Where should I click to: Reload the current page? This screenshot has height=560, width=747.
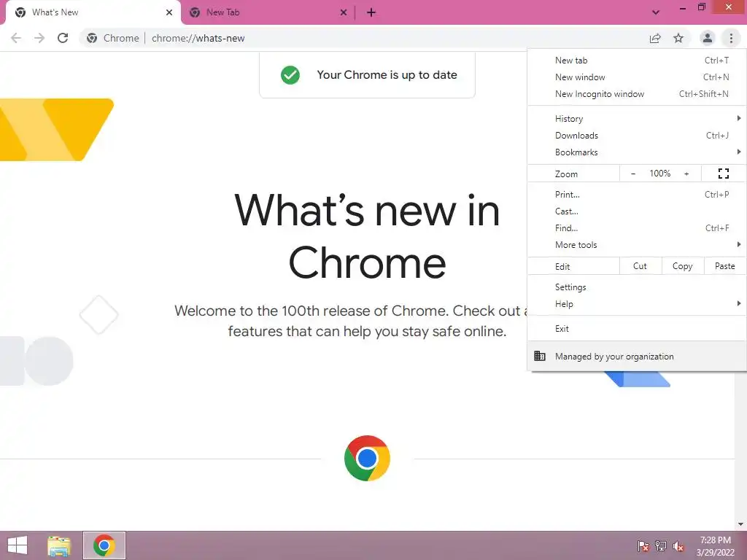(x=63, y=38)
